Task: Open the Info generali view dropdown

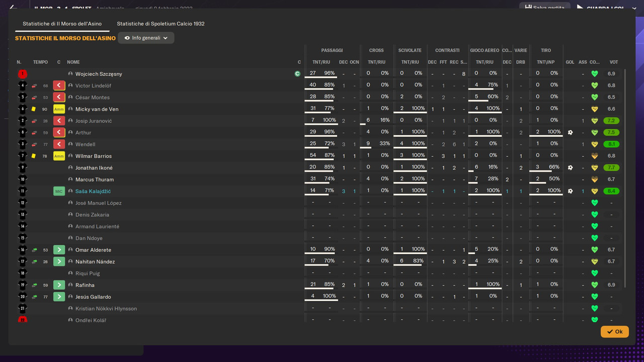Action: coord(146,38)
